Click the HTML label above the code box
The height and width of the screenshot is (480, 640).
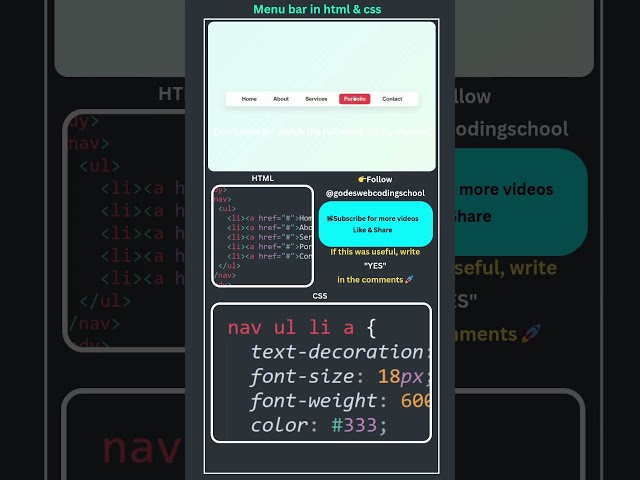tap(262, 178)
